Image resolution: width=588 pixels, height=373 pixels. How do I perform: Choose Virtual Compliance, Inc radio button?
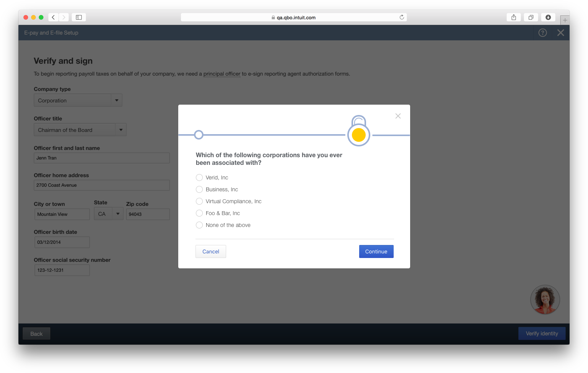199,201
